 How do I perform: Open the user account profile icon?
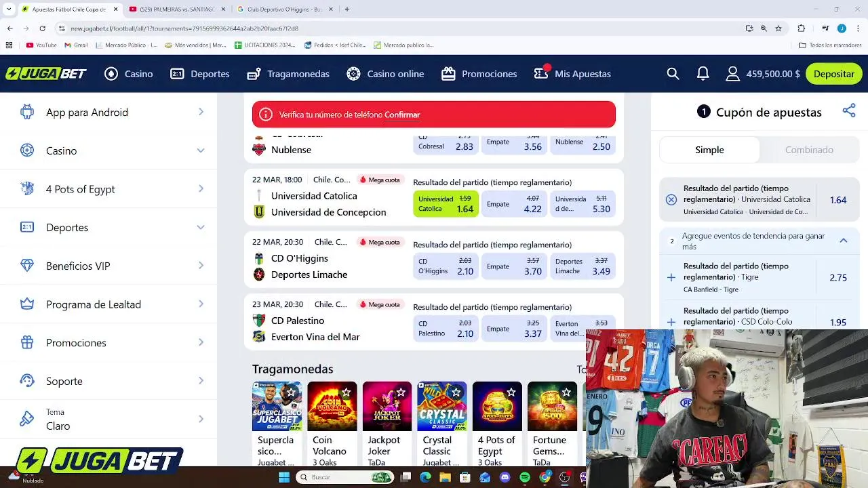[732, 74]
